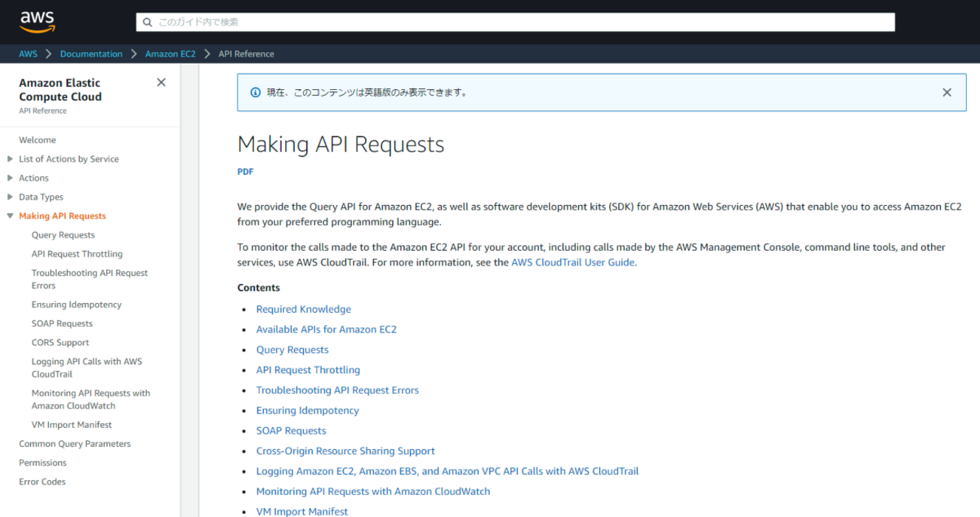Open the AWS CloudTrail User Guide link
This screenshot has width=980, height=517.
572,263
